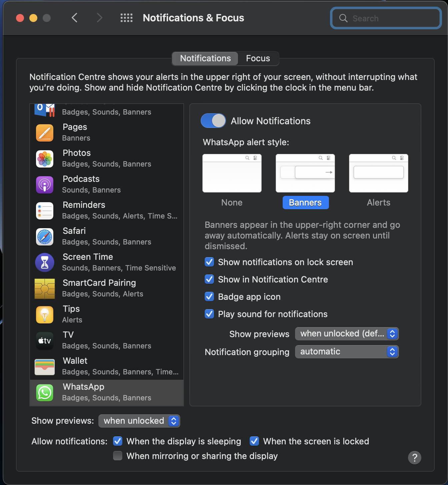This screenshot has height=485, width=448.
Task: Uncheck Show in Notification Centre
Action: (209, 279)
